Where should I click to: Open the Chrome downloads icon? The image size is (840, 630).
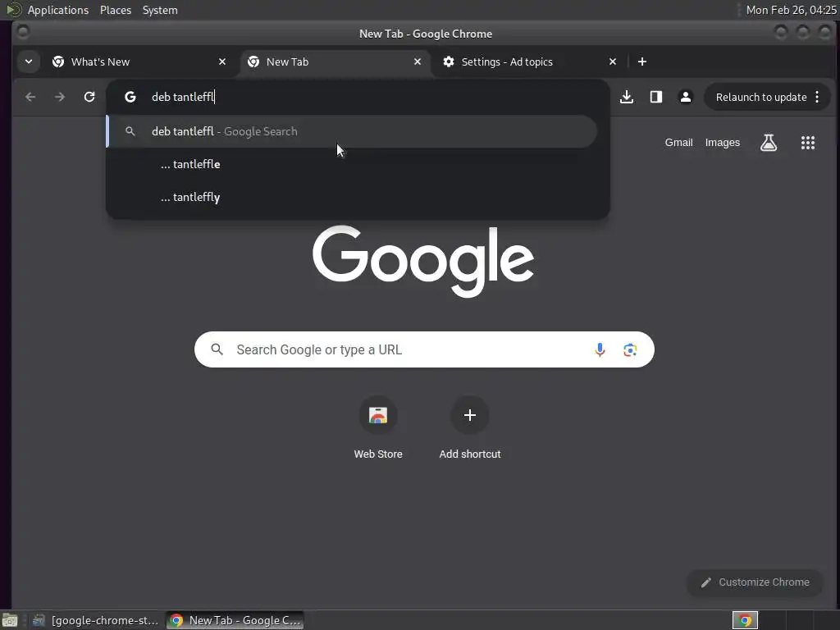[x=627, y=97]
